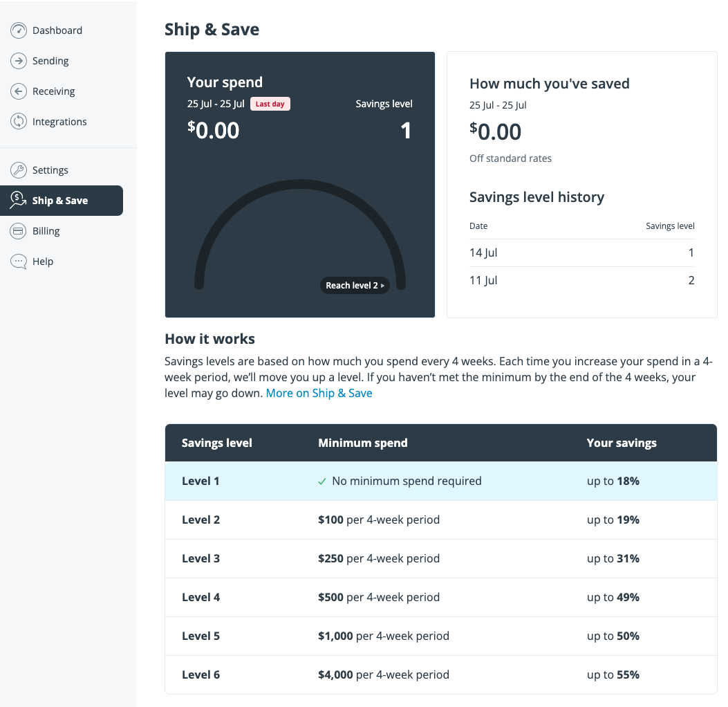Select the Level 2 row in the table
The width and height of the screenshot is (728, 707).
point(440,520)
